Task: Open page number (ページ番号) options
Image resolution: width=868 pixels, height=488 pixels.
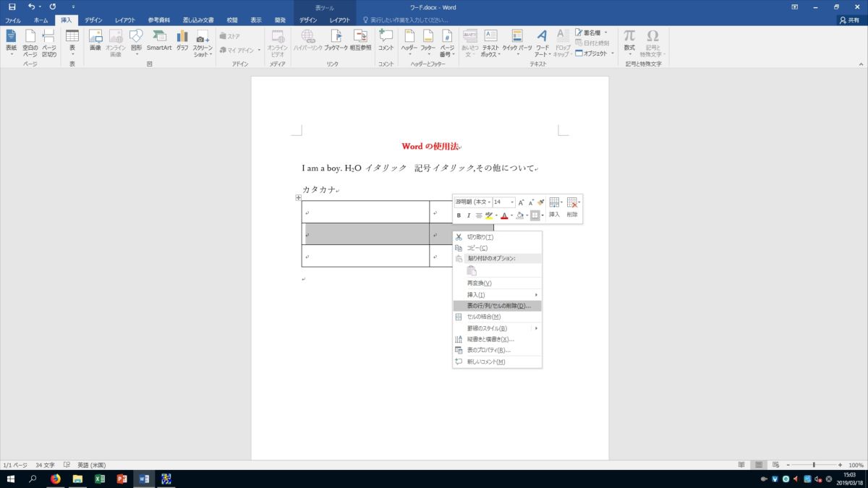Action: point(447,43)
